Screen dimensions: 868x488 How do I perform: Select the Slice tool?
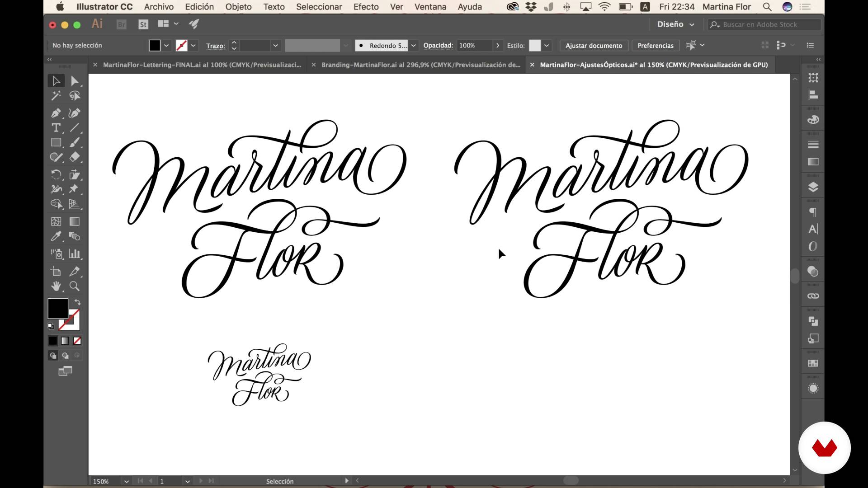click(75, 272)
